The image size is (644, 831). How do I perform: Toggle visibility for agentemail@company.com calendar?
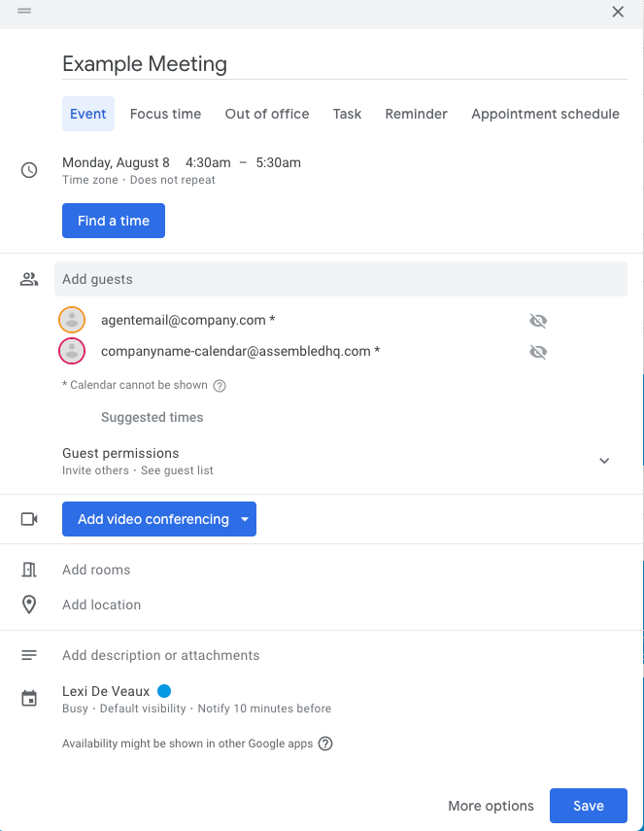coord(538,321)
